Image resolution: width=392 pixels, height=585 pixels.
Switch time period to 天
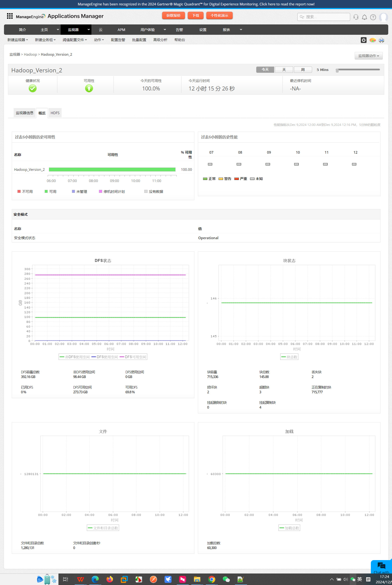tap(284, 70)
